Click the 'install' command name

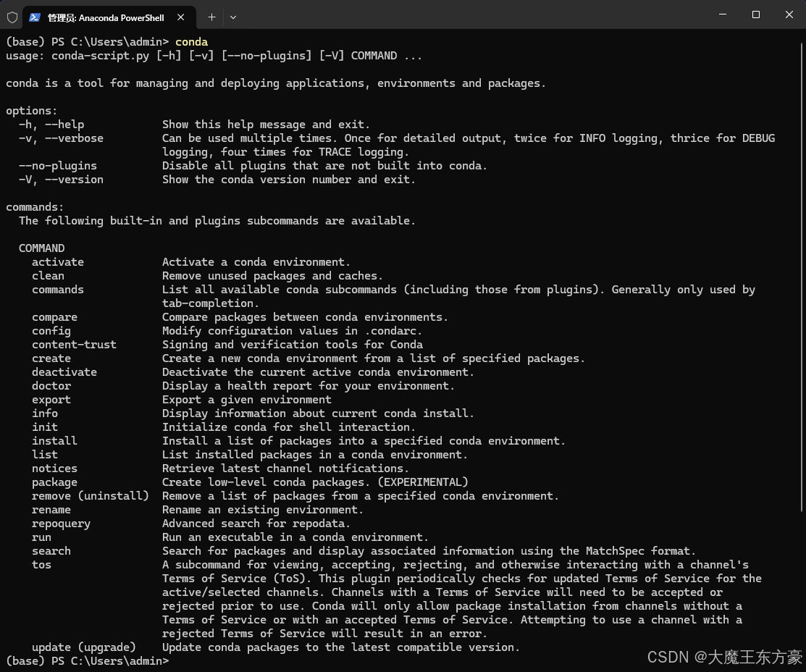tap(54, 441)
